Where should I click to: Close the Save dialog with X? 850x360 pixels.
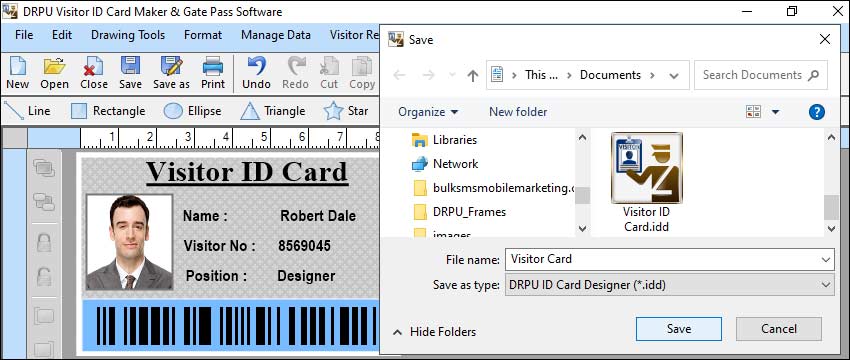825,39
